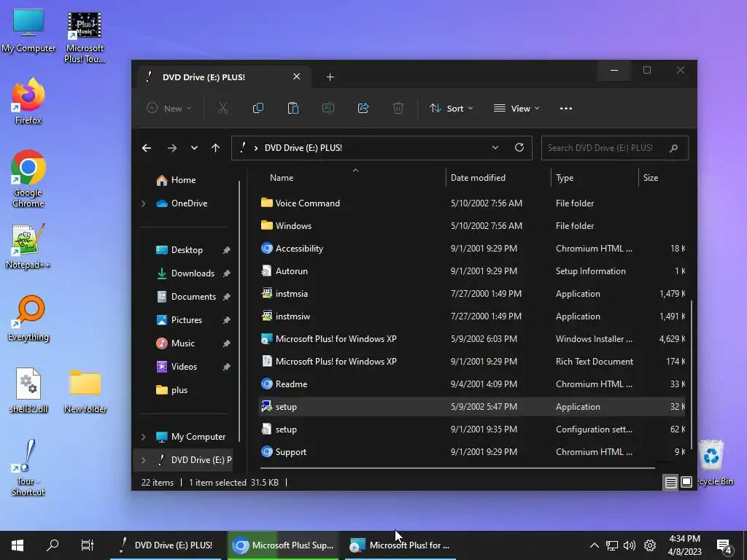Go to Home in navigation pane
The image size is (747, 560).
(x=183, y=180)
